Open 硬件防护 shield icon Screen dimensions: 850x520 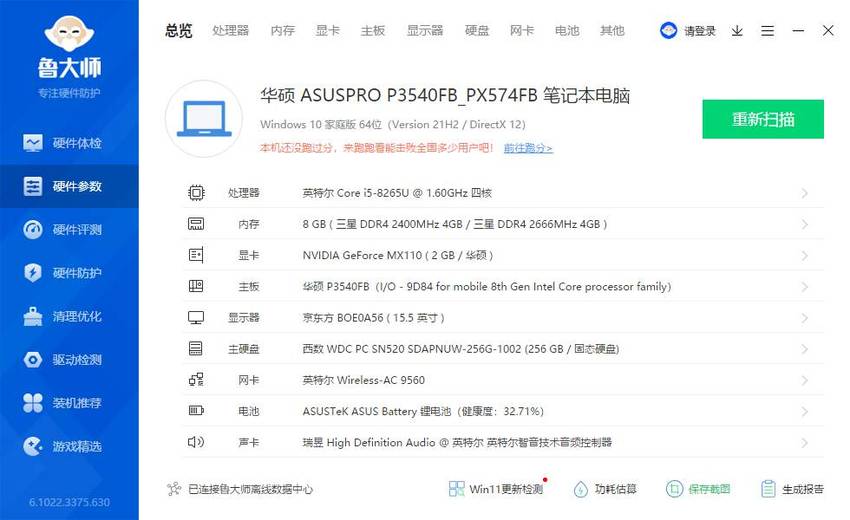point(33,273)
